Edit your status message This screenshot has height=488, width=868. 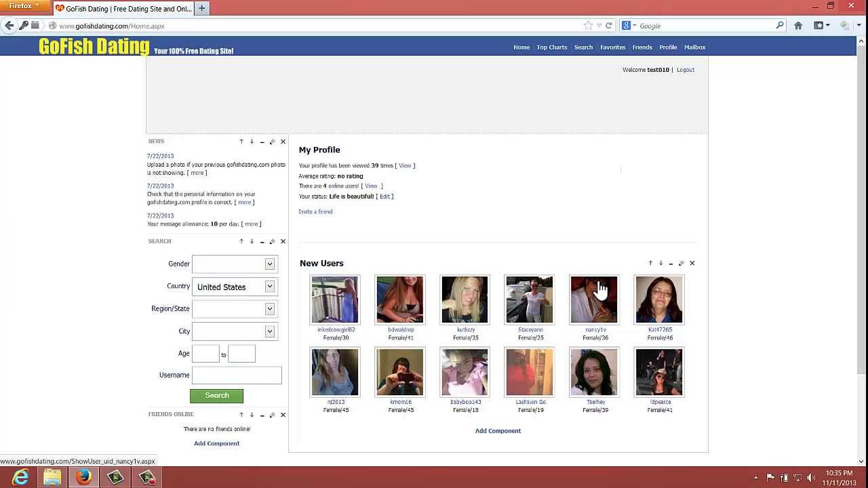pyautogui.click(x=384, y=197)
